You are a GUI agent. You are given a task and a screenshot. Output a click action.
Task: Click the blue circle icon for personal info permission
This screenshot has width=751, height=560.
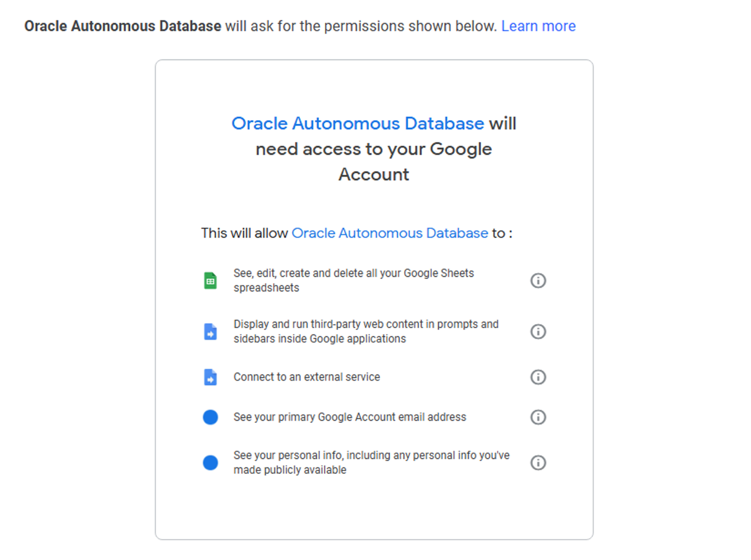210,462
